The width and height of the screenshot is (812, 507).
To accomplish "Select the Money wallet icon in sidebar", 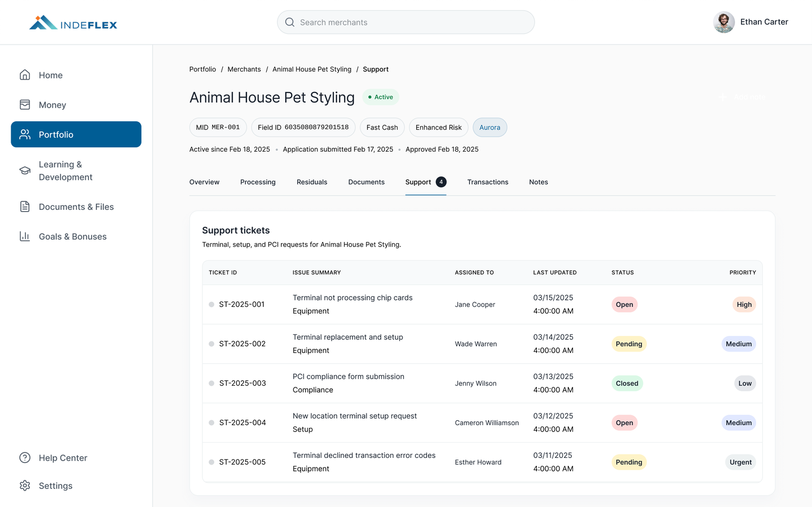I will 25,105.
